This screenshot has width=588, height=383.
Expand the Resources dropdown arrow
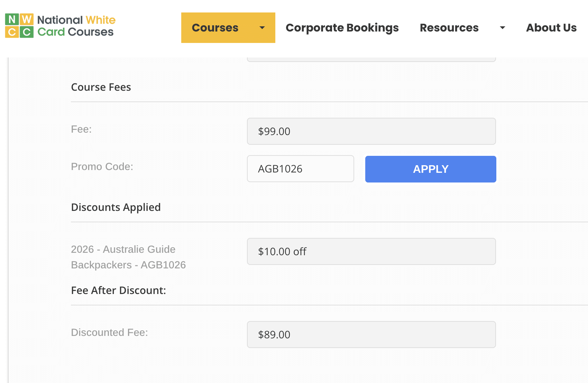pos(502,28)
